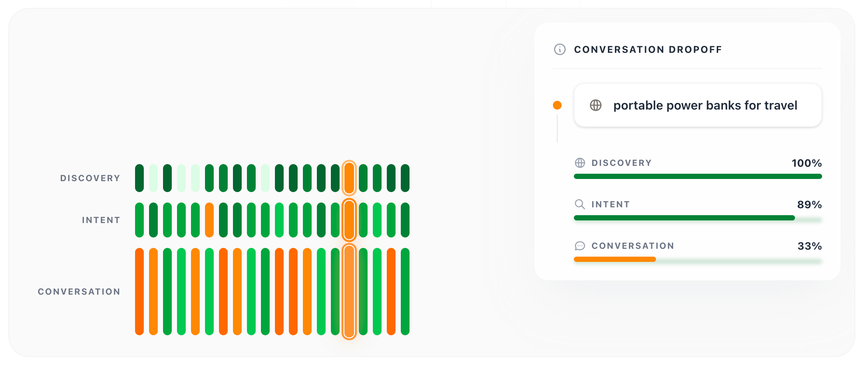Select the highlighted orange bar in Discovery row
This screenshot has height=378, width=868.
[349, 178]
